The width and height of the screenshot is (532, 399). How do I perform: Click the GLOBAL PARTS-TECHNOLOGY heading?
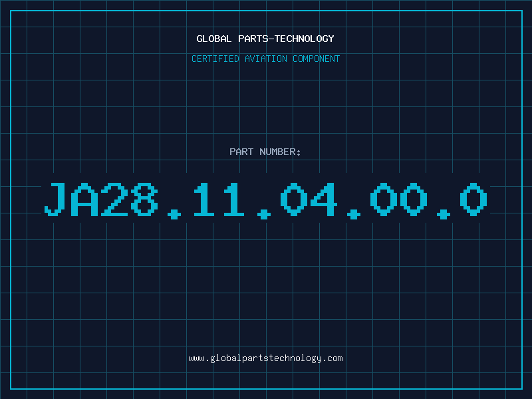pyautogui.click(x=265, y=39)
